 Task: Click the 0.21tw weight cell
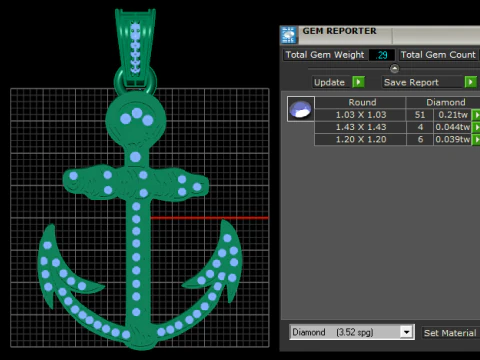click(453, 115)
